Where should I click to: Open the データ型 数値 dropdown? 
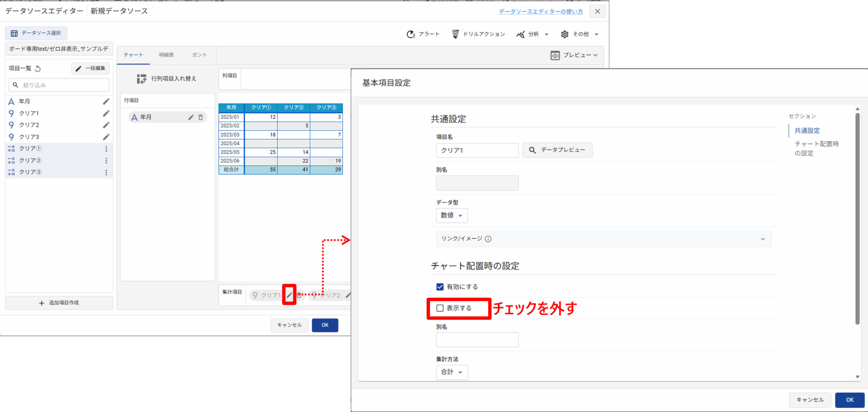[452, 215]
